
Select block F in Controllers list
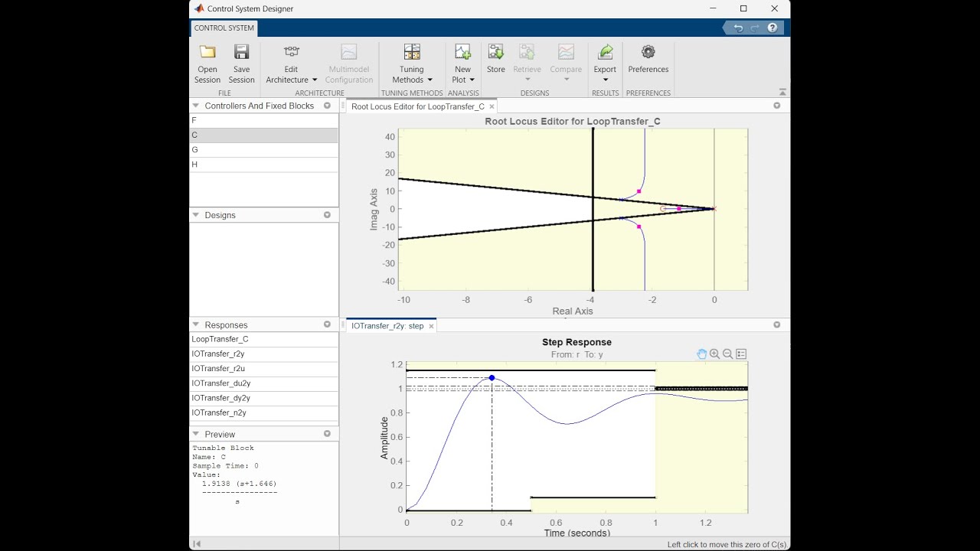click(263, 121)
